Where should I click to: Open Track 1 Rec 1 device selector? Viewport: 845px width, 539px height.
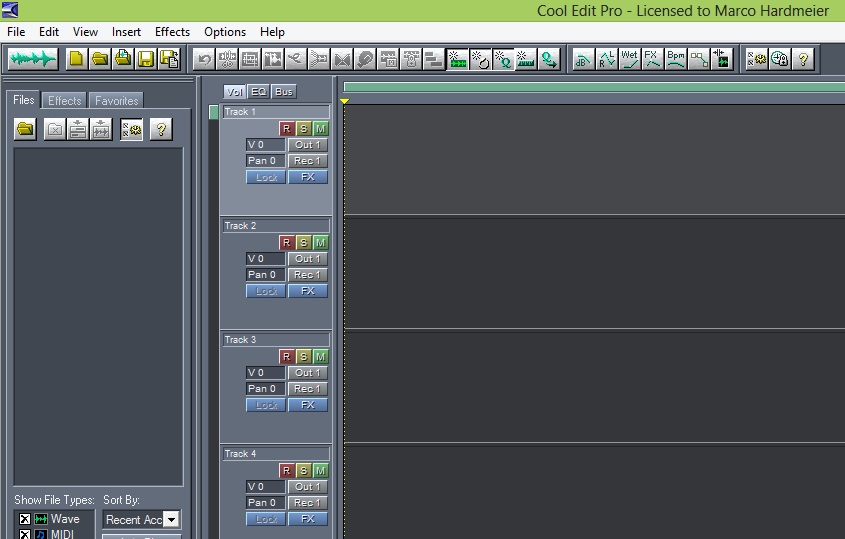pyautogui.click(x=308, y=161)
